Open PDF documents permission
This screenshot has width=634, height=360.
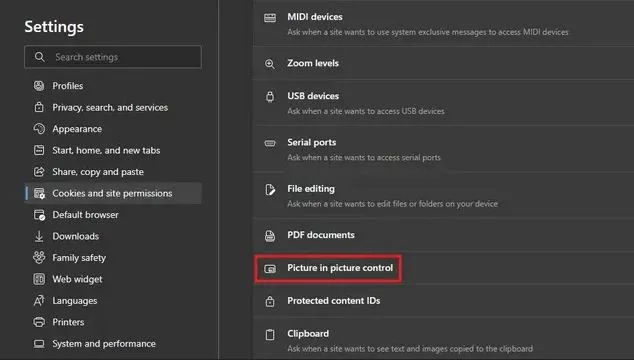click(x=321, y=235)
